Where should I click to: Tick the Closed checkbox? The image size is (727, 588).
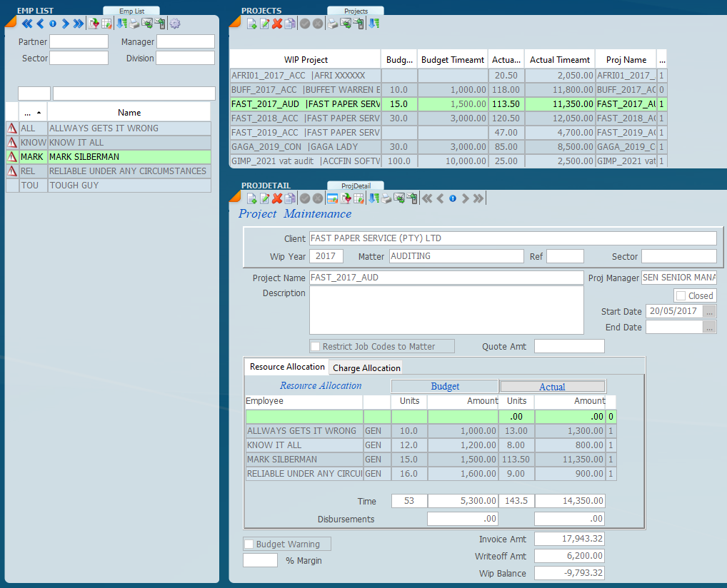(681, 295)
